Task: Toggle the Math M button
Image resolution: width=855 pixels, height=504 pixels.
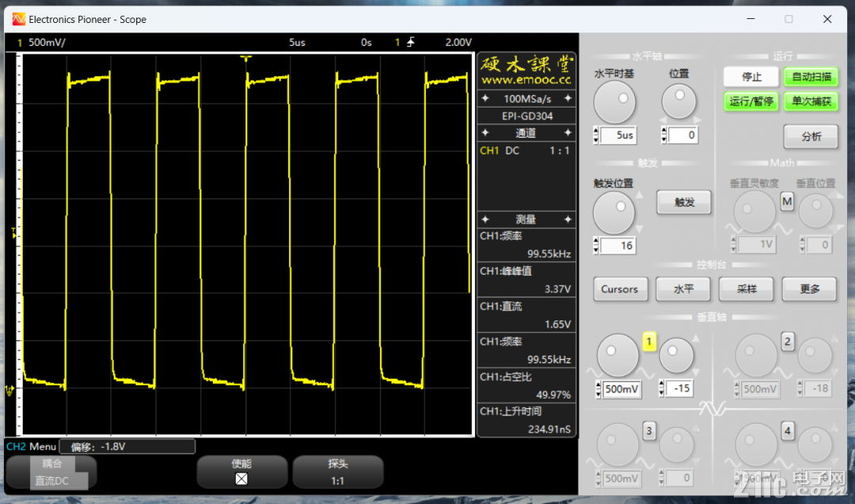Action: (787, 202)
